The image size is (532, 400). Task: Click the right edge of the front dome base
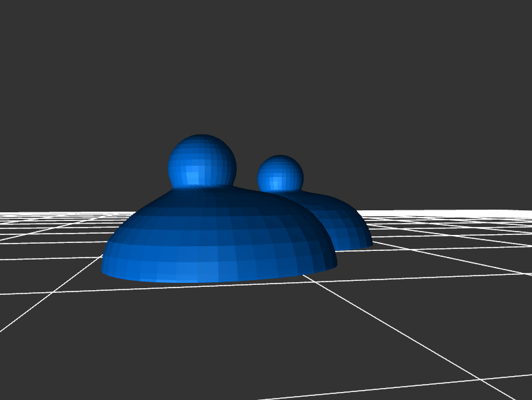click(x=334, y=263)
